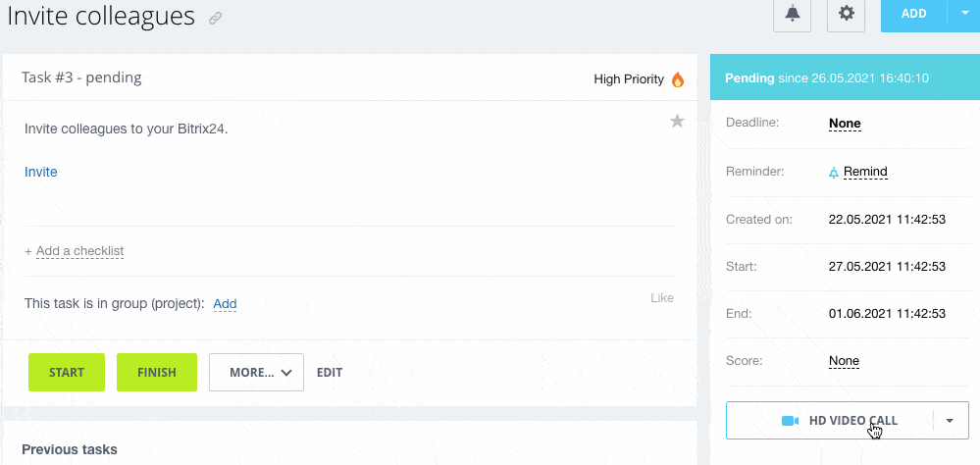Click Add a checklist
The width and height of the screenshot is (980, 465).
[79, 251]
